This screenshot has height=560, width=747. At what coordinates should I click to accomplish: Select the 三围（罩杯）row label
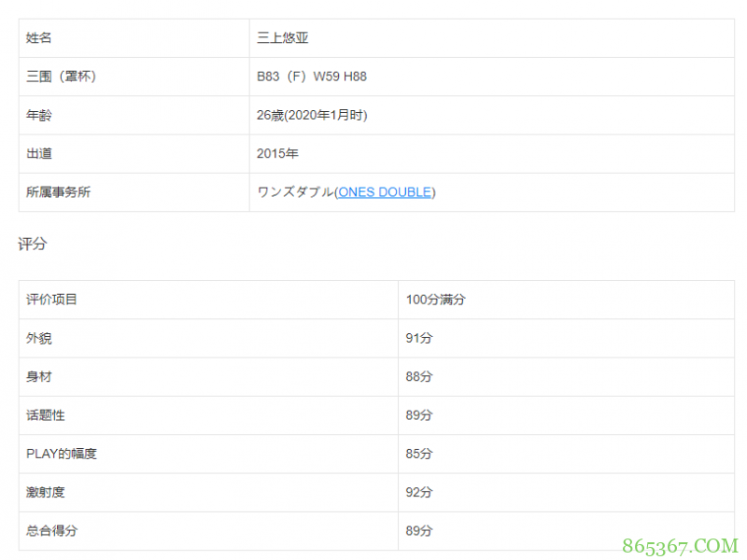click(62, 77)
